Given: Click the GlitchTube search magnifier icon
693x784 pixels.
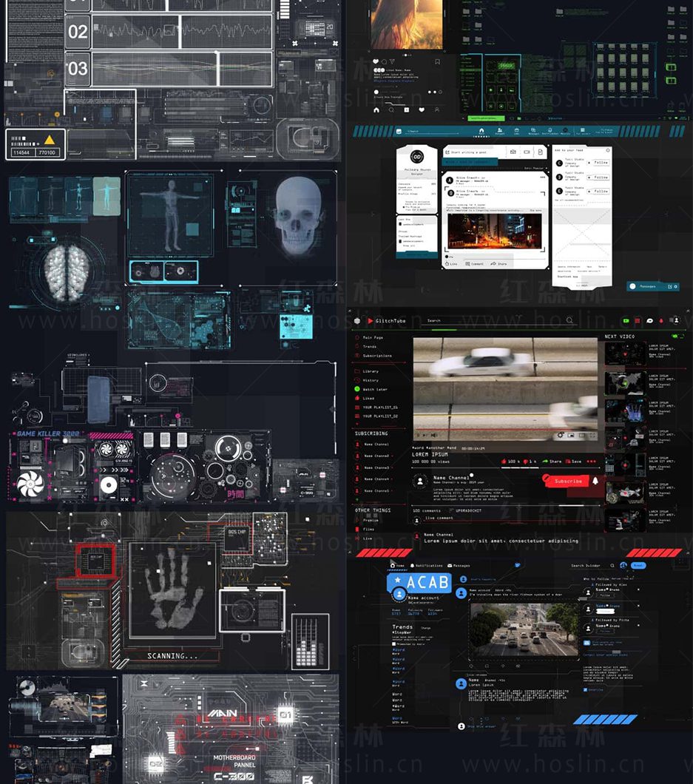Looking at the screenshot, I should [x=569, y=320].
